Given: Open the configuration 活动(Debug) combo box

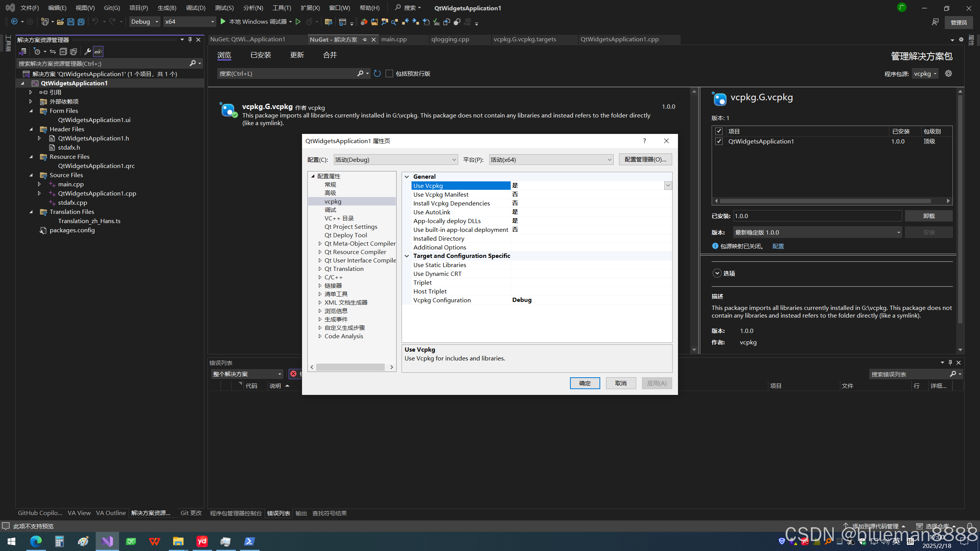Looking at the screenshot, I should pyautogui.click(x=396, y=160).
